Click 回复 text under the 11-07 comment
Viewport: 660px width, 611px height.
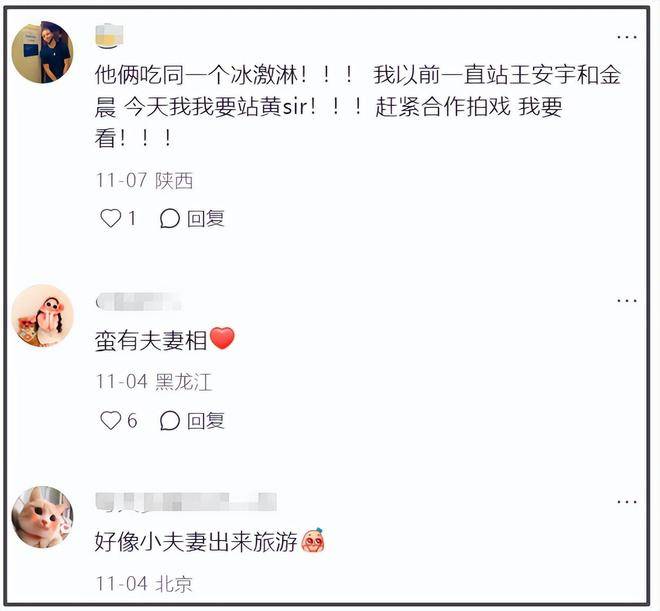pyautogui.click(x=205, y=218)
